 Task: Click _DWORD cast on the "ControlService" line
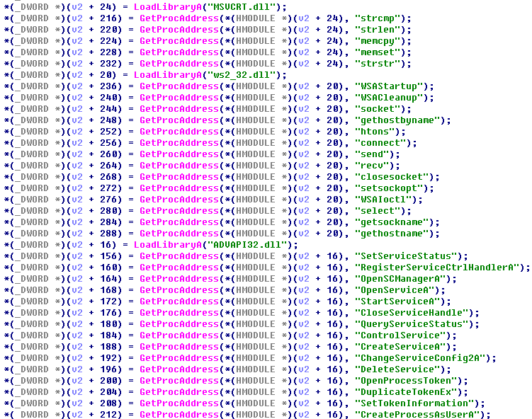32,335
